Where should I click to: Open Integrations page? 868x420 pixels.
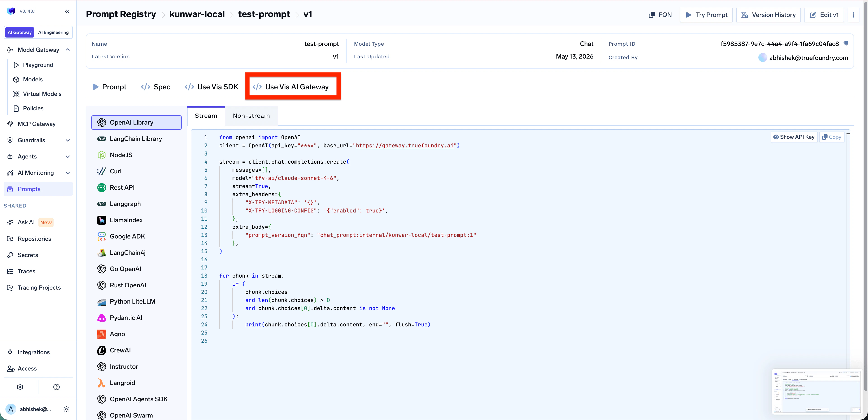click(33, 352)
